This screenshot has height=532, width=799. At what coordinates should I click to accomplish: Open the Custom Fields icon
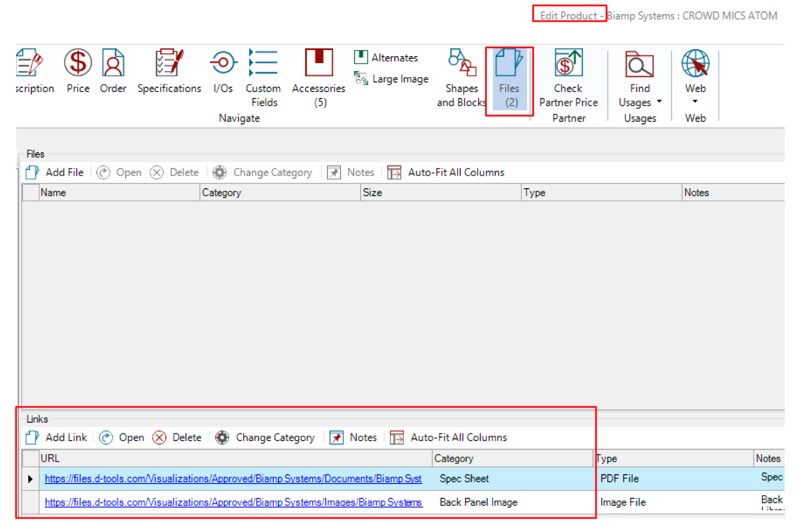263,63
